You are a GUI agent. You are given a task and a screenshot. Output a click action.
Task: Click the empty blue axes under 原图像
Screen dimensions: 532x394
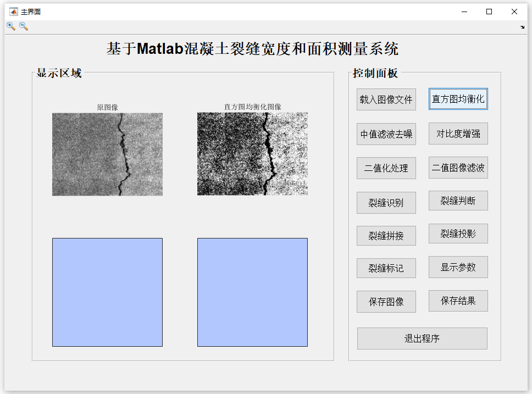[x=107, y=292]
